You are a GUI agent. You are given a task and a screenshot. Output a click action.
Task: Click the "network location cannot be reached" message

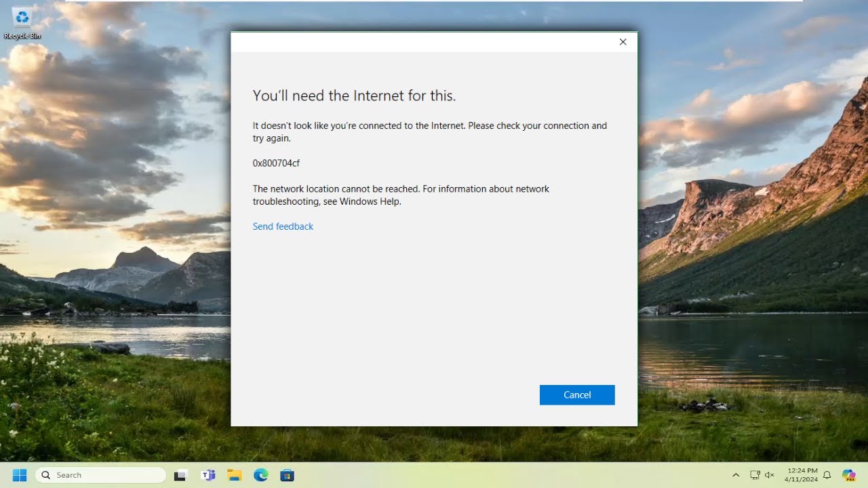(401, 195)
